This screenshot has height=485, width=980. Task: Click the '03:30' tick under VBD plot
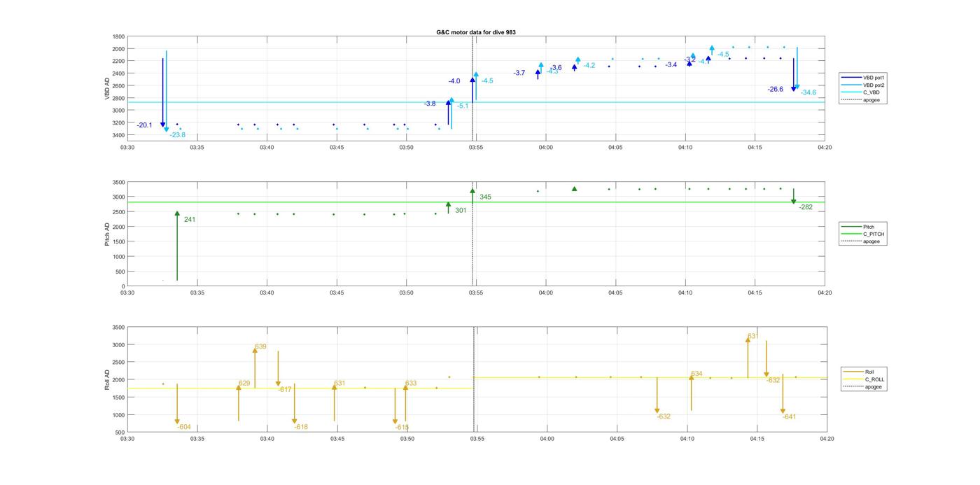pos(127,147)
